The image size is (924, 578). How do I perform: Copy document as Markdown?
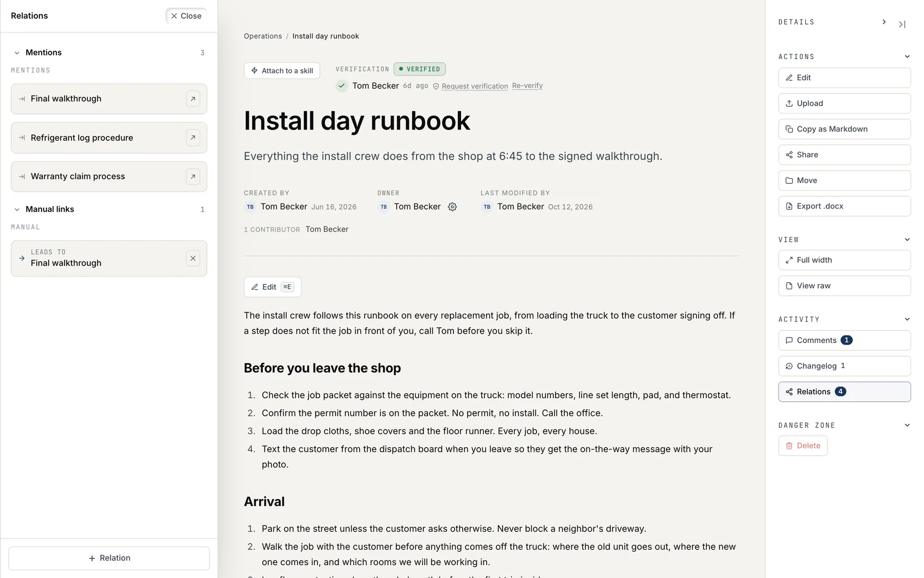(x=844, y=129)
